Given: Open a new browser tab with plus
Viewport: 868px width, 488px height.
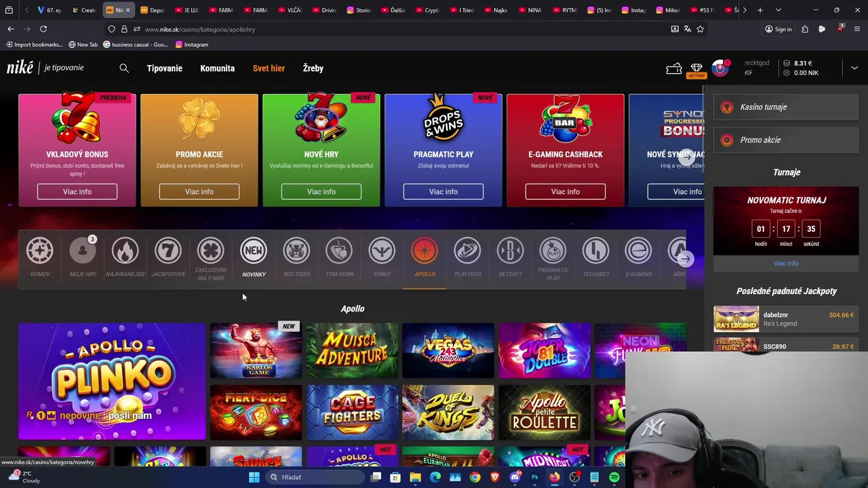Looking at the screenshot, I should pyautogui.click(x=759, y=10).
